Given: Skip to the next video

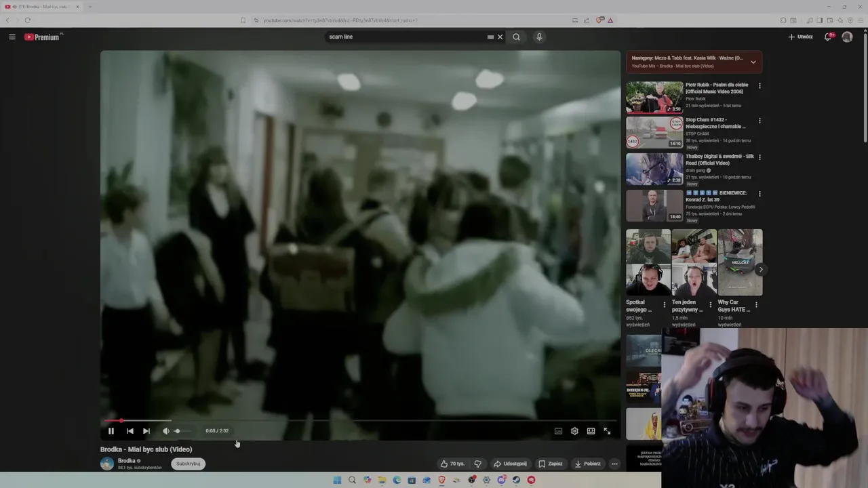Looking at the screenshot, I should [146, 431].
